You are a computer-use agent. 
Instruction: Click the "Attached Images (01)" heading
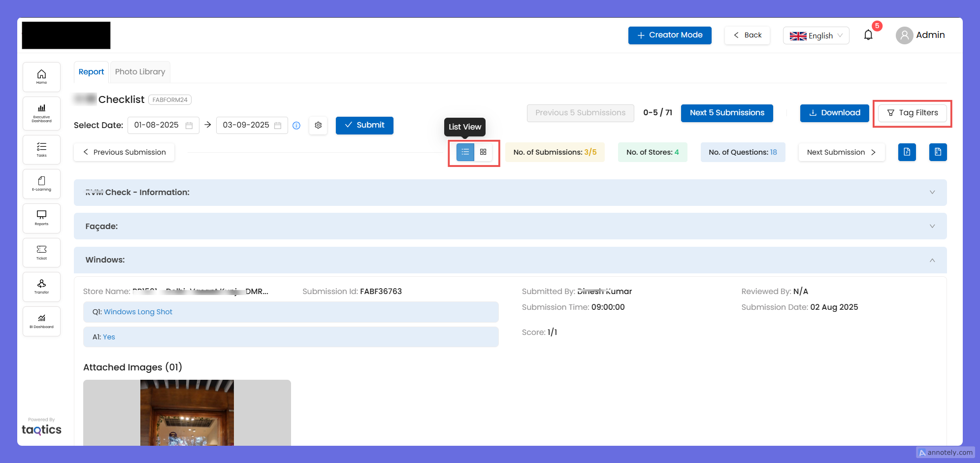132,367
